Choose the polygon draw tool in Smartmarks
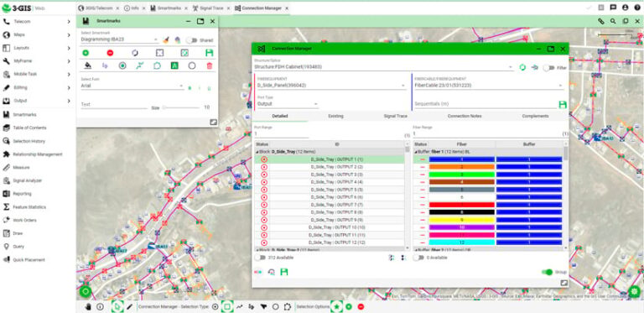Viewport: 644px width, 313px height. pyautogui.click(x=157, y=65)
